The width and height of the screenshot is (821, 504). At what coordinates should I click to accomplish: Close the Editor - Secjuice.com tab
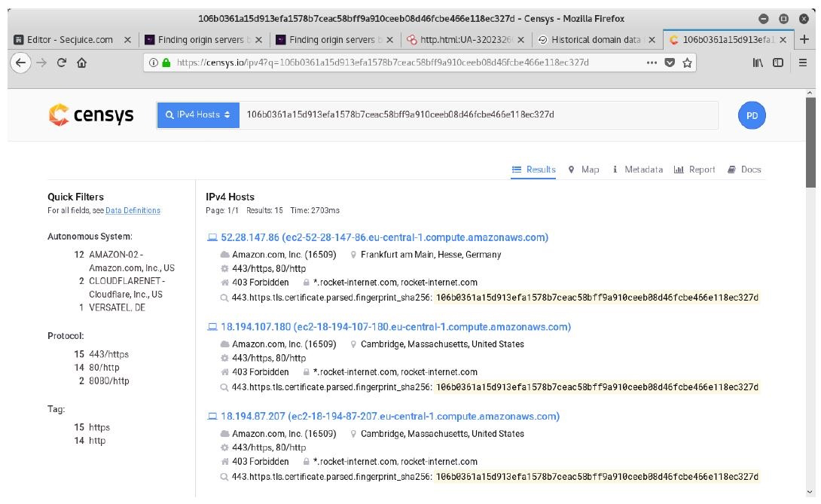pyautogui.click(x=127, y=40)
